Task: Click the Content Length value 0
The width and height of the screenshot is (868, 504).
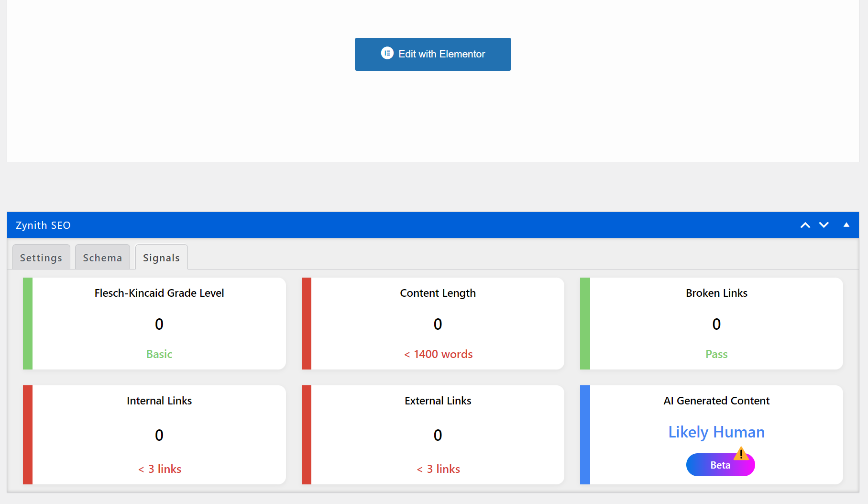Action: coord(438,324)
